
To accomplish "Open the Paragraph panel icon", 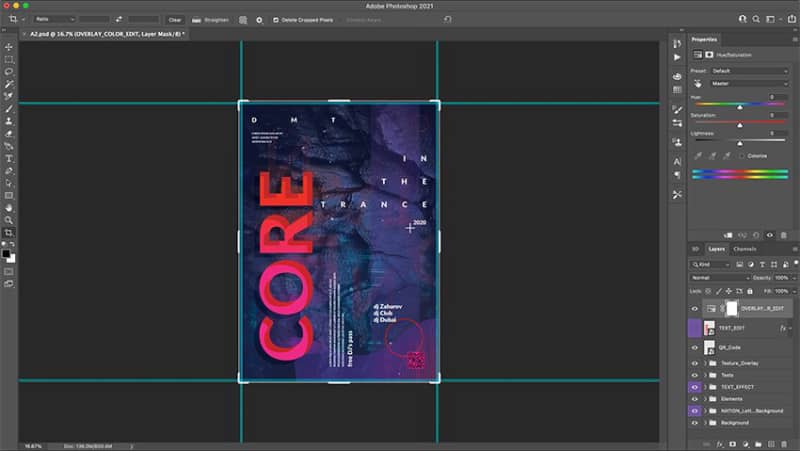I will click(677, 175).
